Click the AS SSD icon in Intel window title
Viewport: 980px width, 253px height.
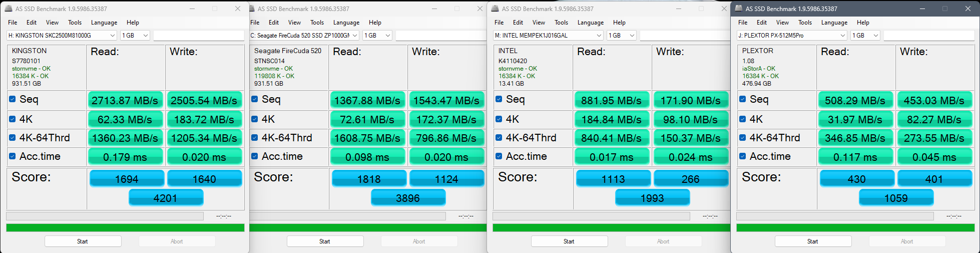pyautogui.click(x=495, y=9)
